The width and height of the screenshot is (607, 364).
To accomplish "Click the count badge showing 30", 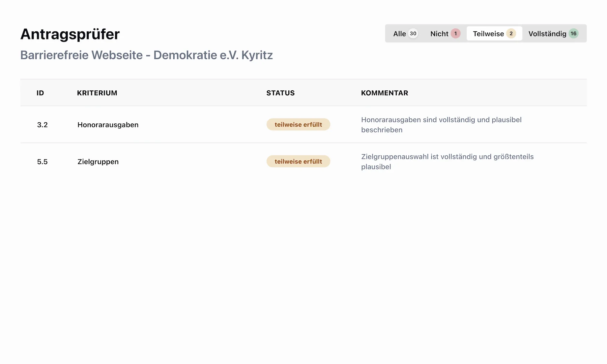I will click(413, 34).
